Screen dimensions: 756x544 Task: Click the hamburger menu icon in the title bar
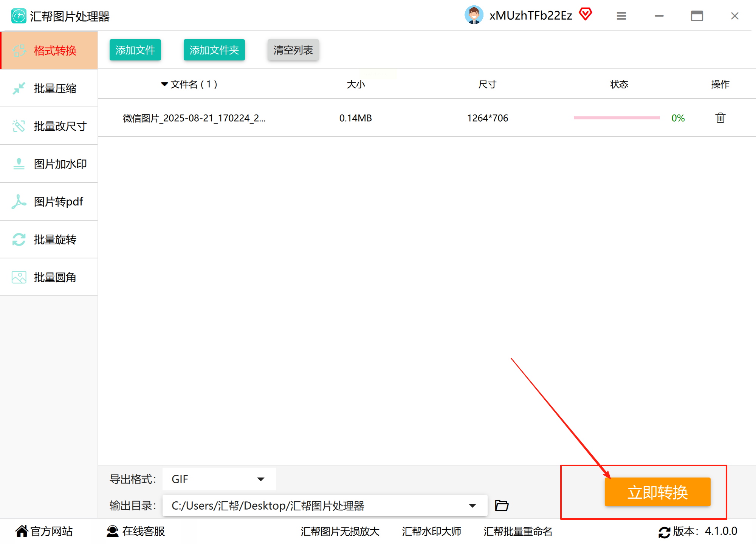(x=621, y=16)
